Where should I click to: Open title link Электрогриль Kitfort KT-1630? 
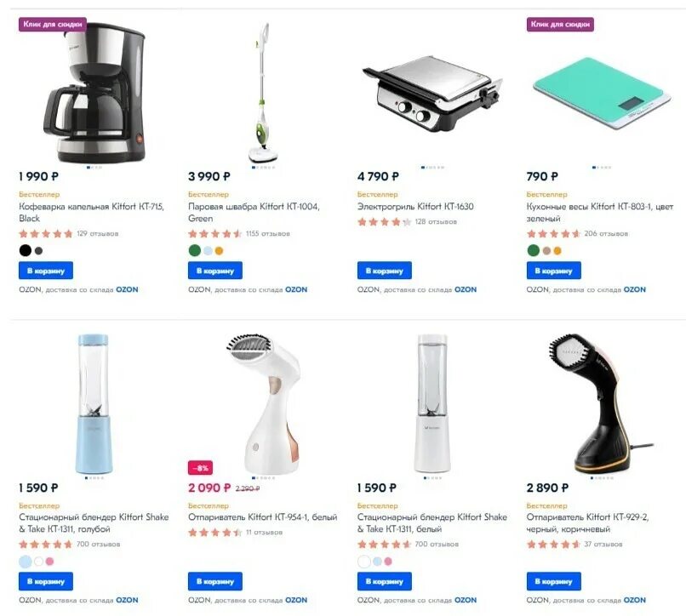point(415,207)
